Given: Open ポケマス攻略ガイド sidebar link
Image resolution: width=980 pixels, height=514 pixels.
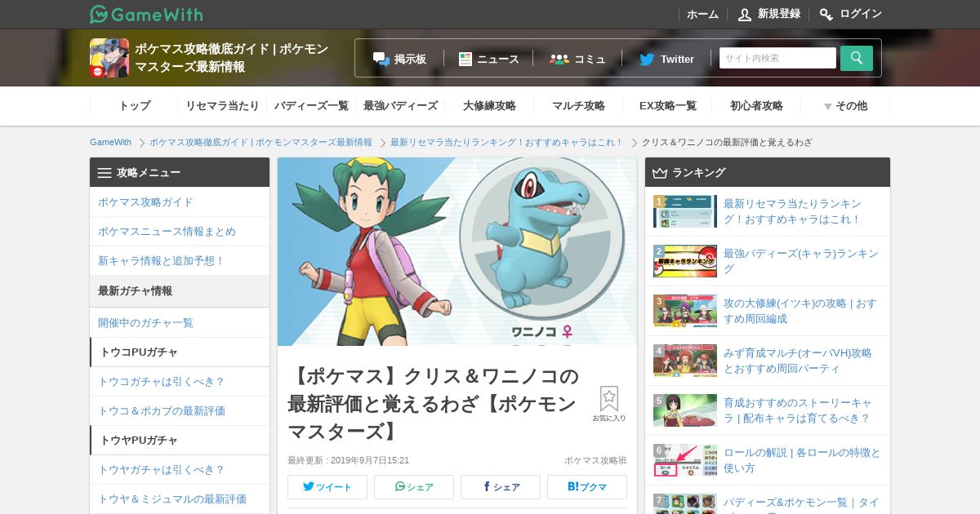Looking at the screenshot, I should (x=180, y=202).
